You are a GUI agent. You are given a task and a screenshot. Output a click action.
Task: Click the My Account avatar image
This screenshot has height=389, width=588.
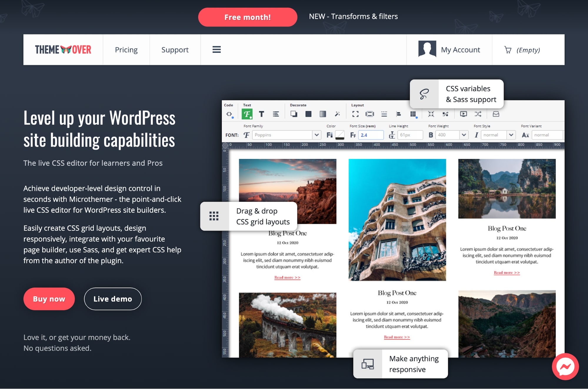427,49
